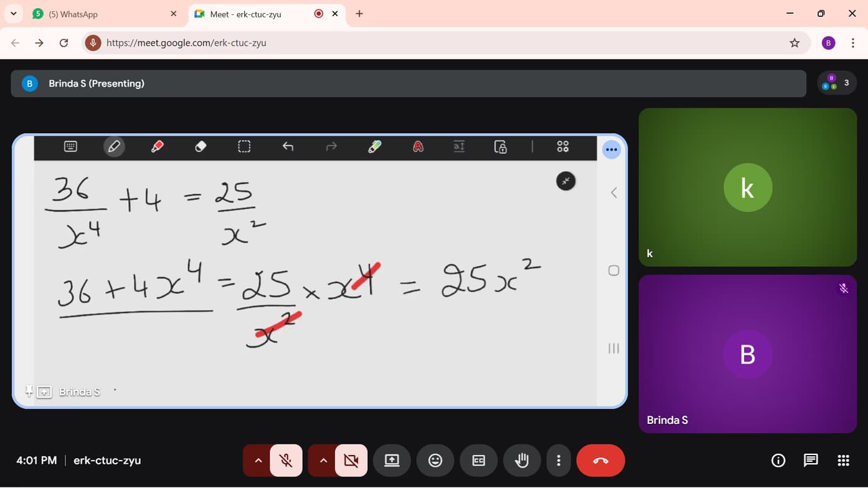868x488 pixels.
Task: Select the Pen drawing tool
Action: coord(115,147)
